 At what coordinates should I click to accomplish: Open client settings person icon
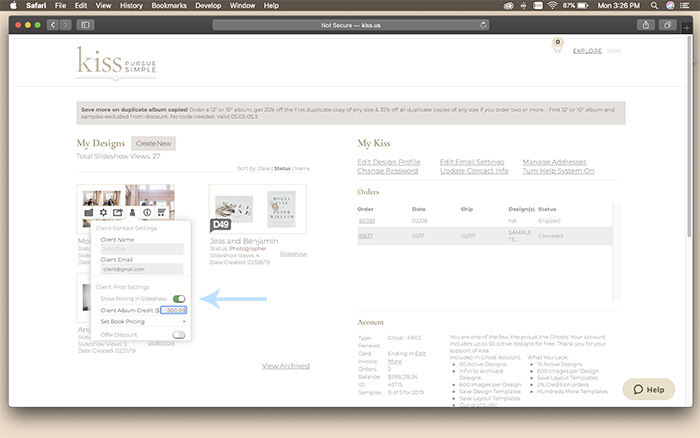(x=132, y=213)
